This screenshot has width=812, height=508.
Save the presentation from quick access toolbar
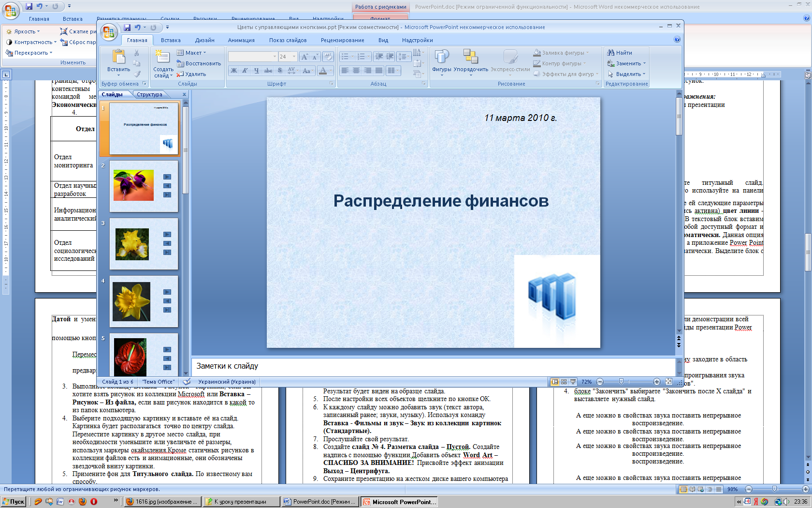click(x=127, y=28)
